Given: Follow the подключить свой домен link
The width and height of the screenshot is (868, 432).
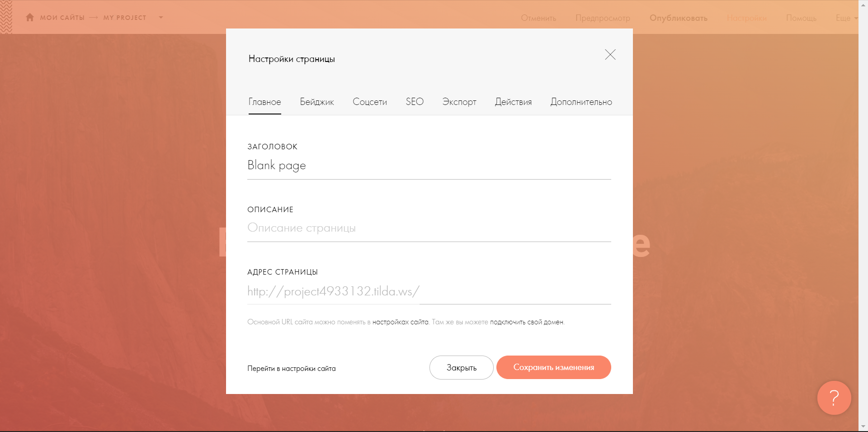Looking at the screenshot, I should pyautogui.click(x=527, y=322).
